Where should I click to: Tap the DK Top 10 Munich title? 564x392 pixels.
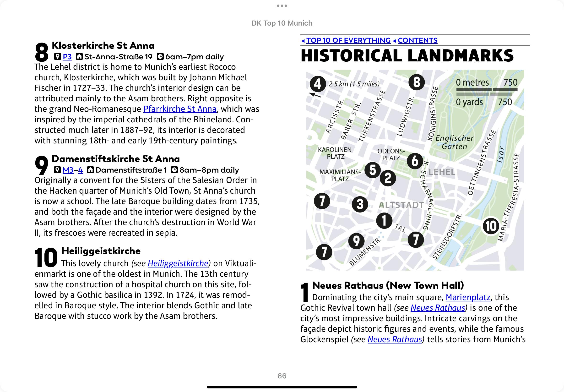tap(282, 23)
